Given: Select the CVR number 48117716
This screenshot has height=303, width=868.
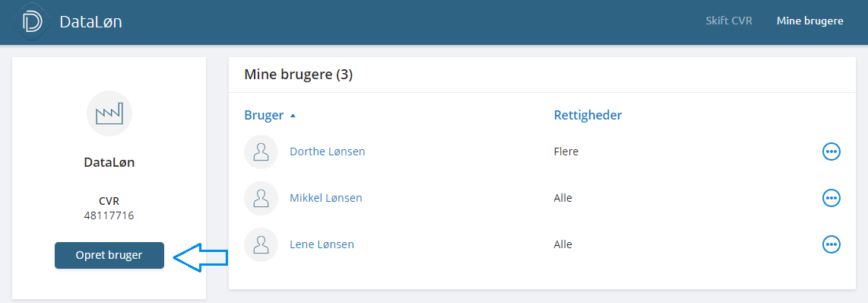Looking at the screenshot, I should pos(109,215).
